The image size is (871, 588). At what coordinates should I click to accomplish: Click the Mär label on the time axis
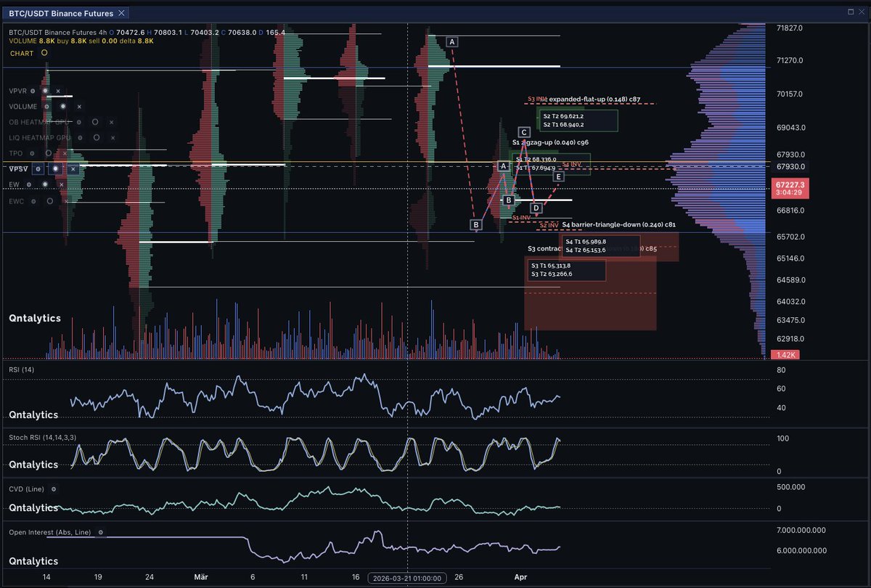click(201, 578)
